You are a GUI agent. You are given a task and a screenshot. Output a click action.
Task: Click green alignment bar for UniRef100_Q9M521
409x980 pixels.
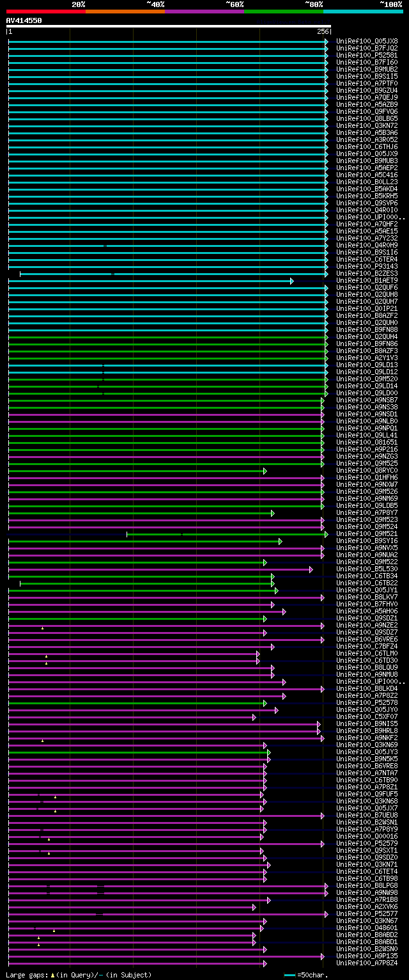pos(227,534)
